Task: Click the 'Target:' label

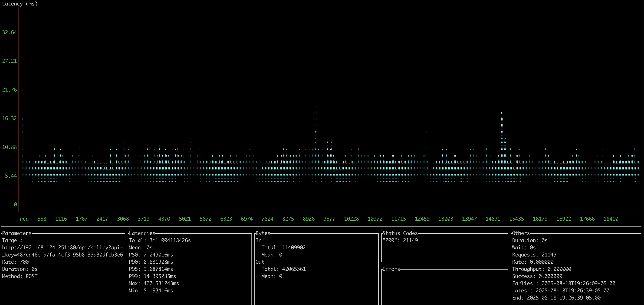Action: coord(12,241)
